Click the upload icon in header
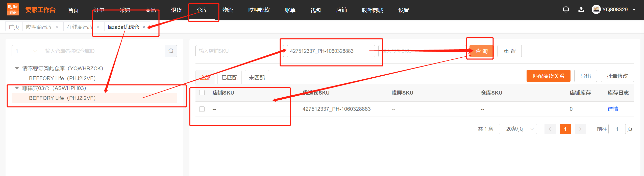Image resolution: width=644 pixels, height=176 pixels. tap(581, 10)
